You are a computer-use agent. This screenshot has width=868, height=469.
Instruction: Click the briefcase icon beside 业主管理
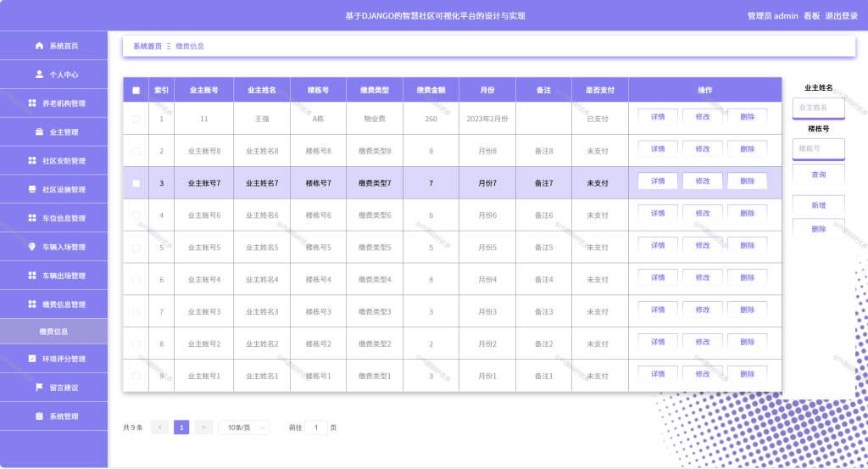pos(39,131)
